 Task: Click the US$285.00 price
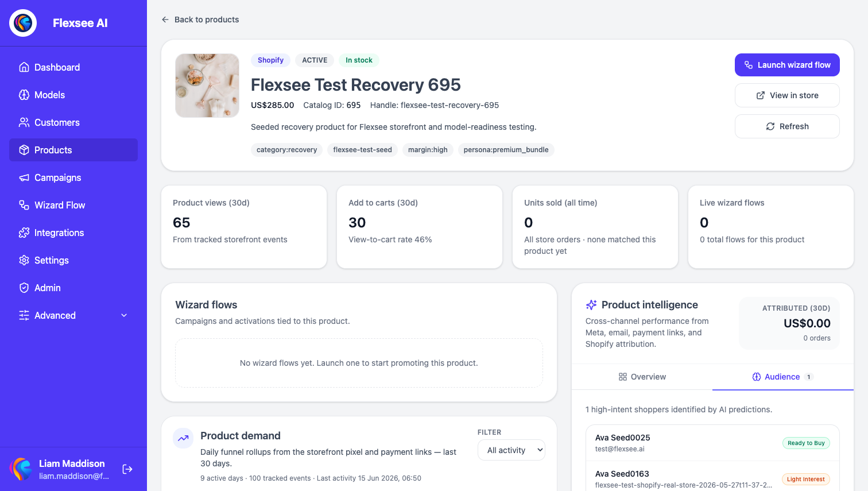[272, 105]
